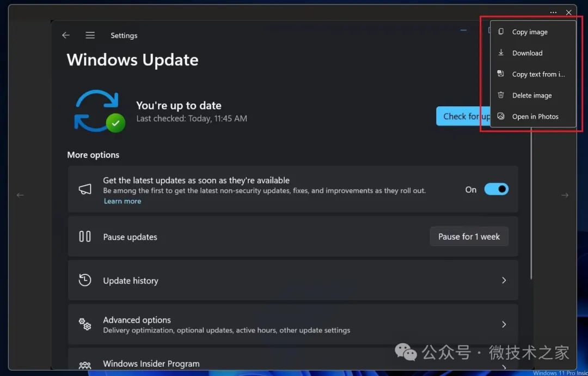Screen dimensions: 588x376
Task: Click the Update history clock icon
Action: tap(85, 280)
